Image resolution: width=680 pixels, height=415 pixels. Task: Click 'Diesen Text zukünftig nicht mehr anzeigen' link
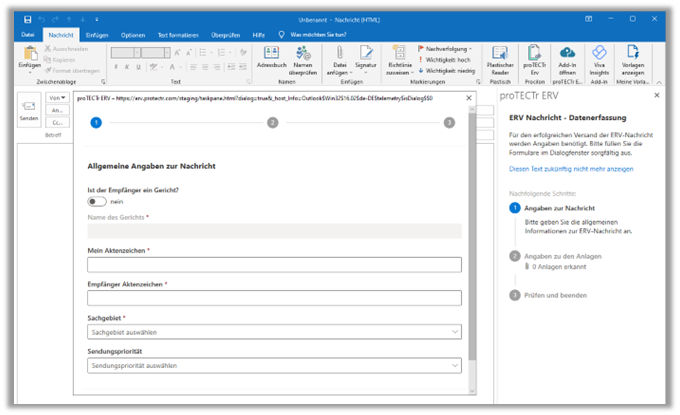click(x=570, y=169)
